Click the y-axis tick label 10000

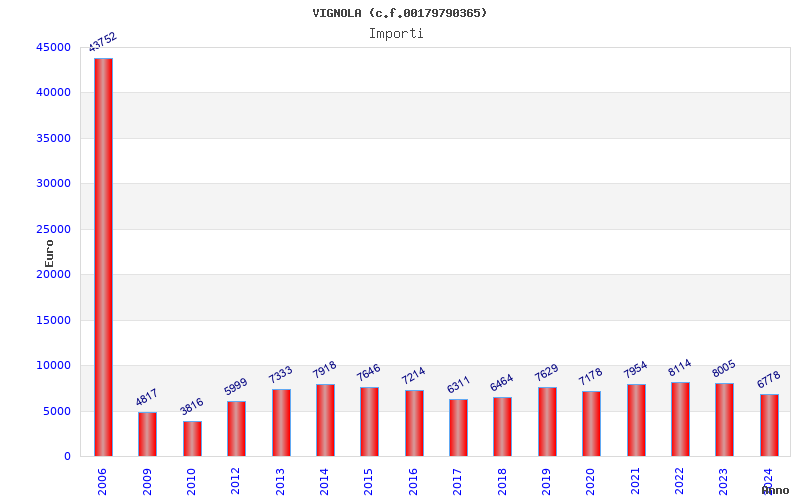54,366
